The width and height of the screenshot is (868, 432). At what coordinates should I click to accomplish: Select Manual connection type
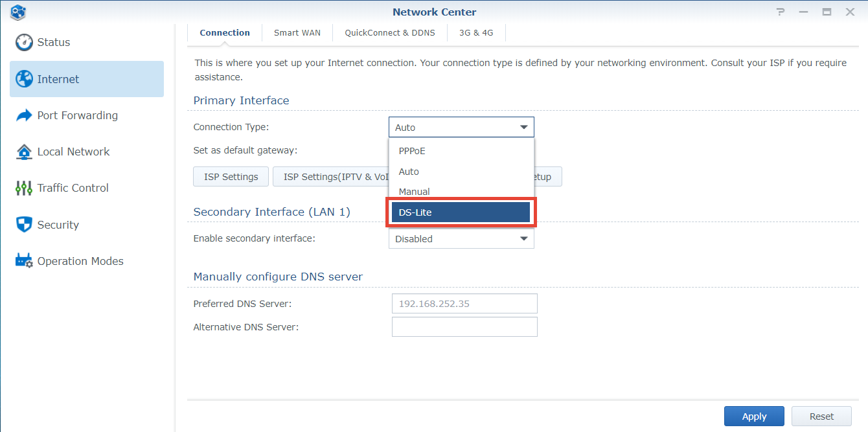(415, 191)
